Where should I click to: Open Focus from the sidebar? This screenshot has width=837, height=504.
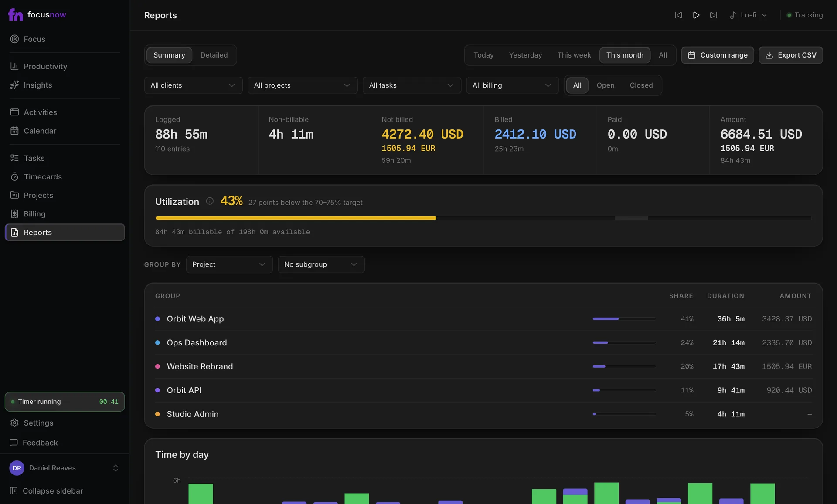click(65, 39)
